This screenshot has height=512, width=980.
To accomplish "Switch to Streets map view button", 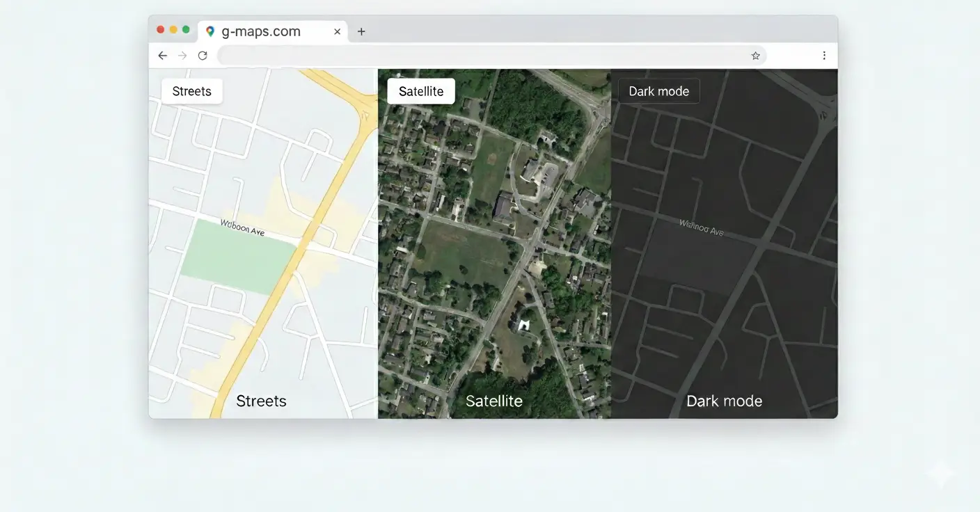I will click(x=192, y=91).
